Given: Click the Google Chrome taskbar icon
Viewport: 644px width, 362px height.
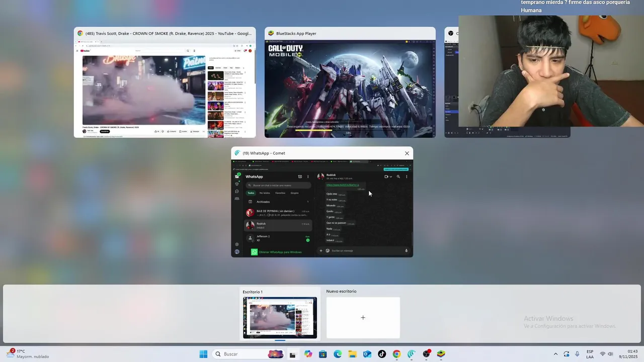Looking at the screenshot, I should pos(396,354).
